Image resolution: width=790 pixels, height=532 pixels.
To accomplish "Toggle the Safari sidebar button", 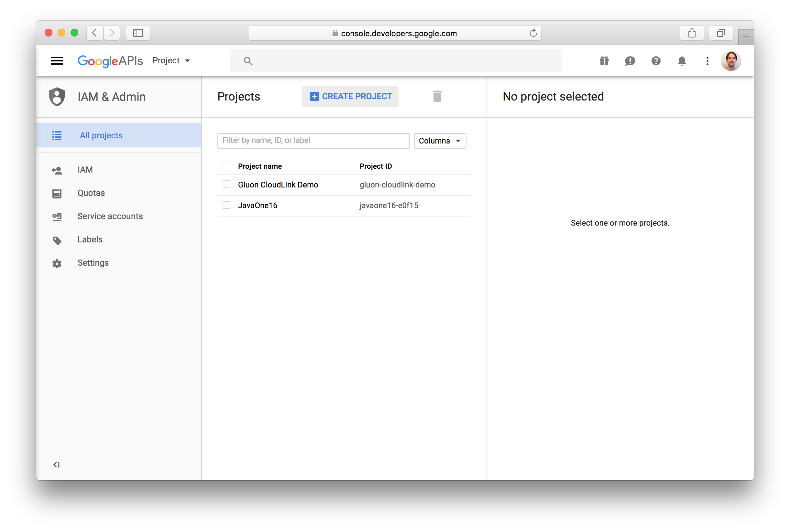I will (138, 33).
